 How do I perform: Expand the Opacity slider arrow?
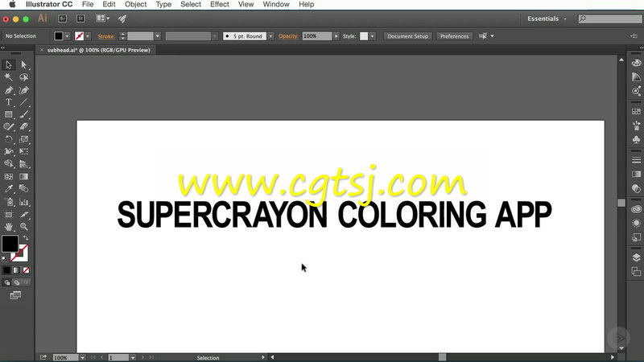(336, 36)
